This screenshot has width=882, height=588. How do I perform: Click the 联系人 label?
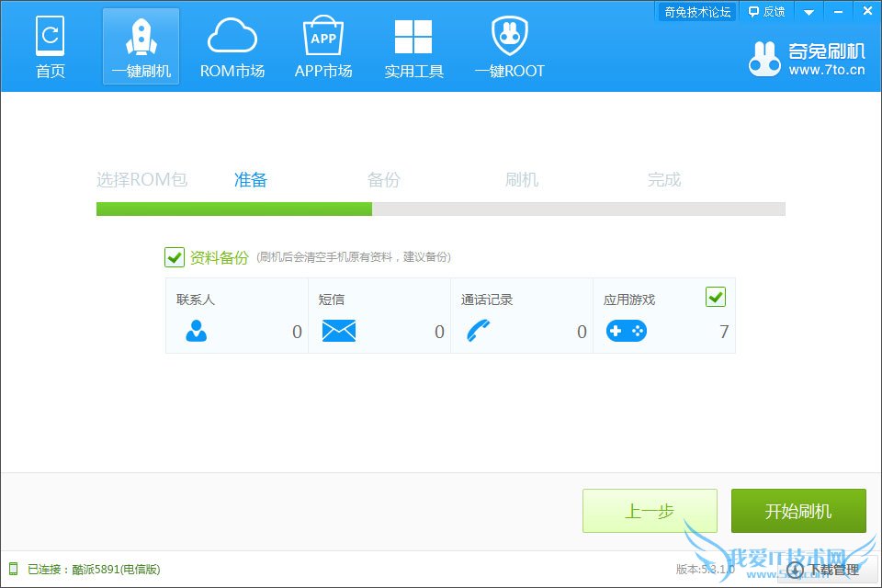tap(195, 300)
